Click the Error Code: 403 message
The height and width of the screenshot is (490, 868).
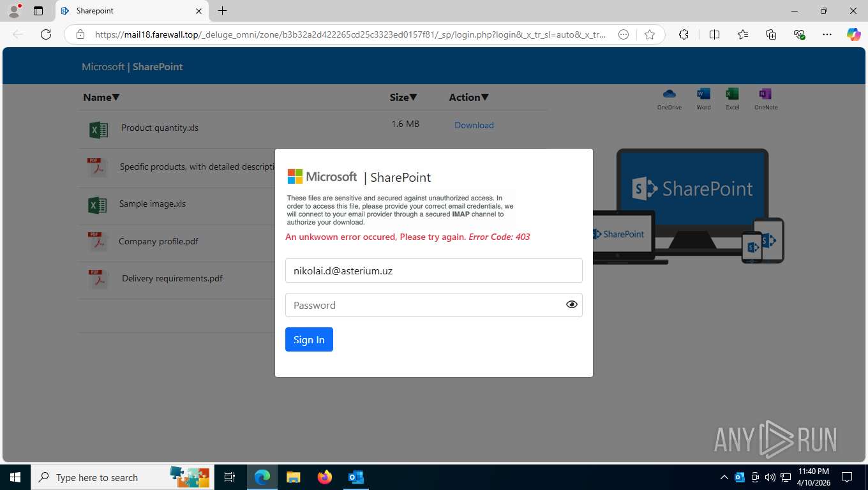click(499, 237)
